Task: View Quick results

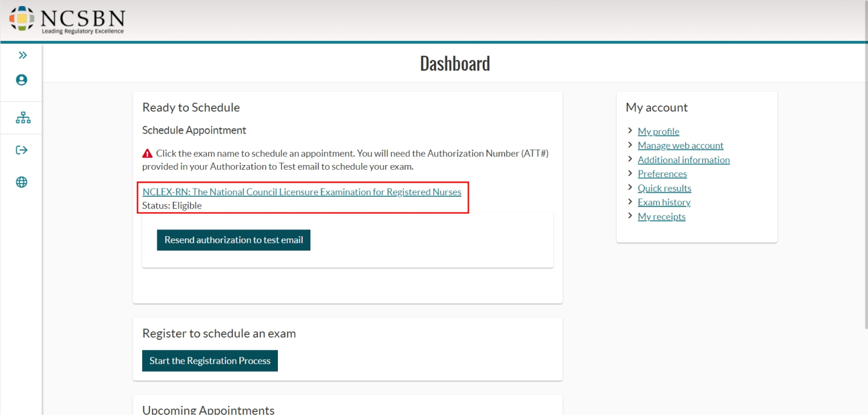Action: (664, 188)
